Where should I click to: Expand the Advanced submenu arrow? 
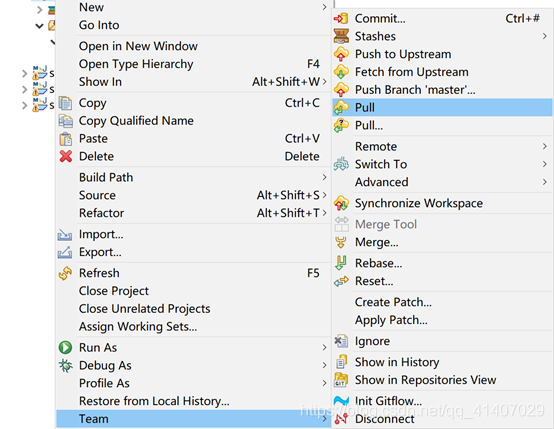coord(545,182)
